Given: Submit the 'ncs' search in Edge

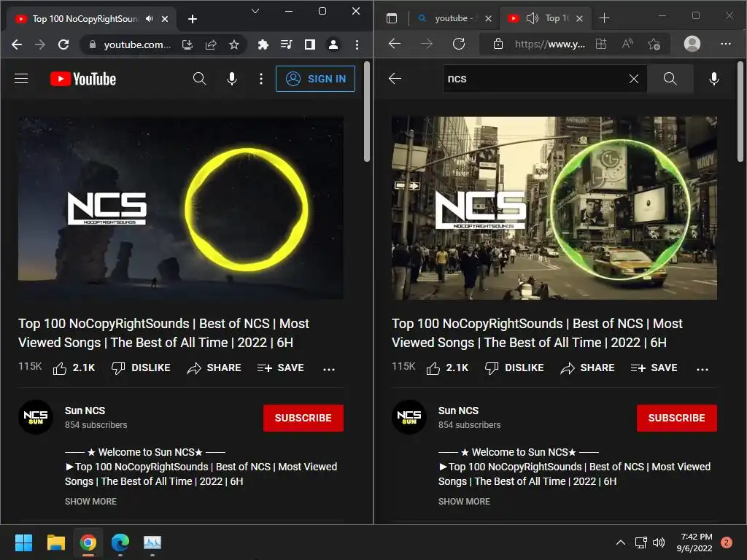Looking at the screenshot, I should (x=670, y=79).
